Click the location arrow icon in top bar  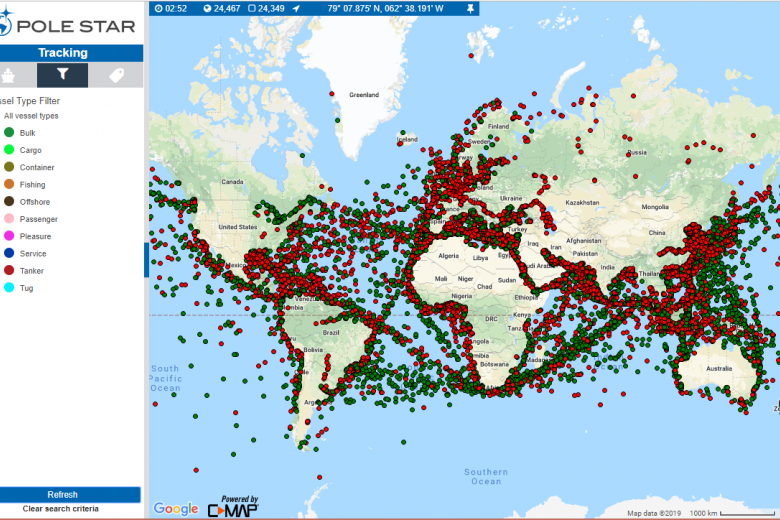[x=296, y=8]
